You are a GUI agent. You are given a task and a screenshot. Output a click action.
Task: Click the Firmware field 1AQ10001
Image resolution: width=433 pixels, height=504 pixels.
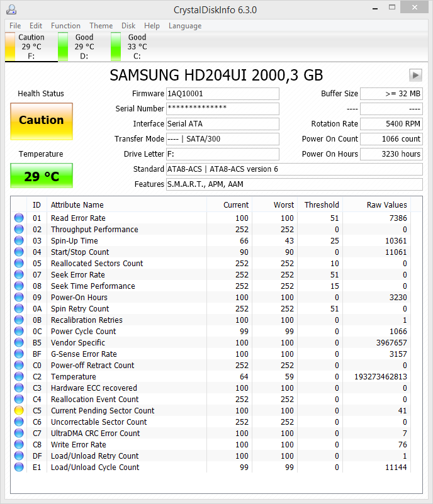point(222,94)
